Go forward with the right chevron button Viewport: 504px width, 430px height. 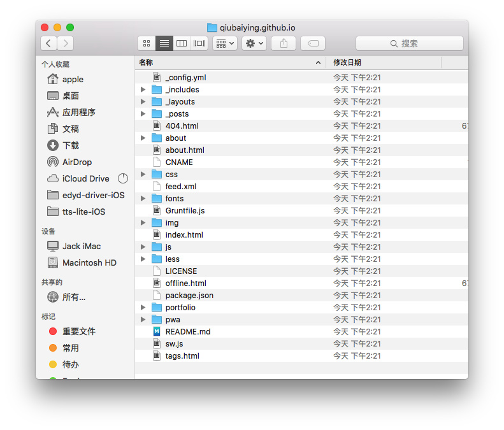coord(66,43)
